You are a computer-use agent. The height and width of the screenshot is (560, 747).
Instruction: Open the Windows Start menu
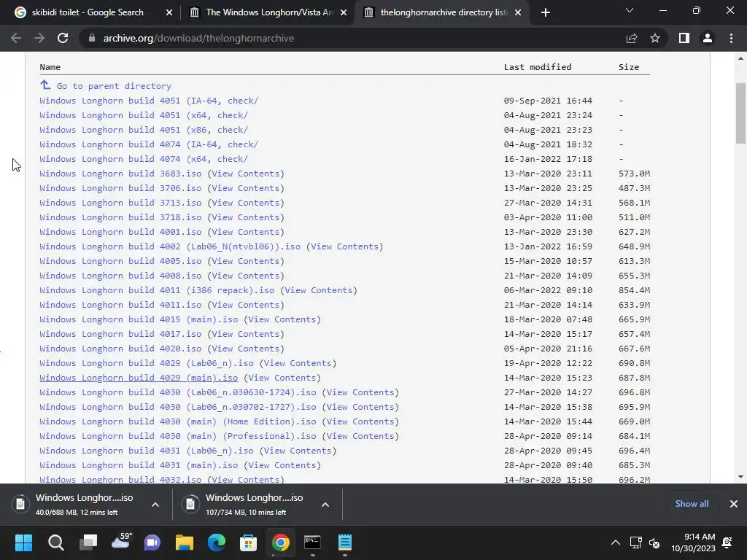23,542
